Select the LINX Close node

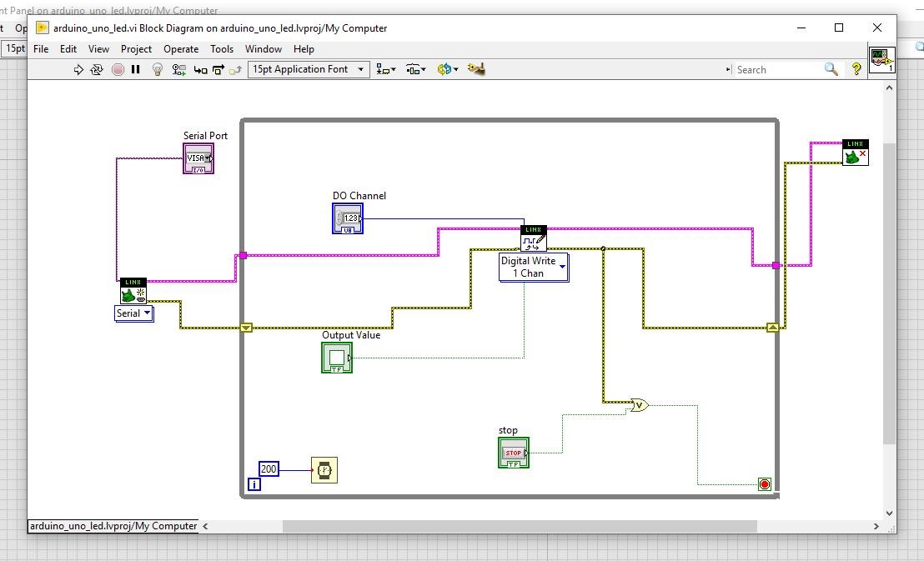(855, 153)
